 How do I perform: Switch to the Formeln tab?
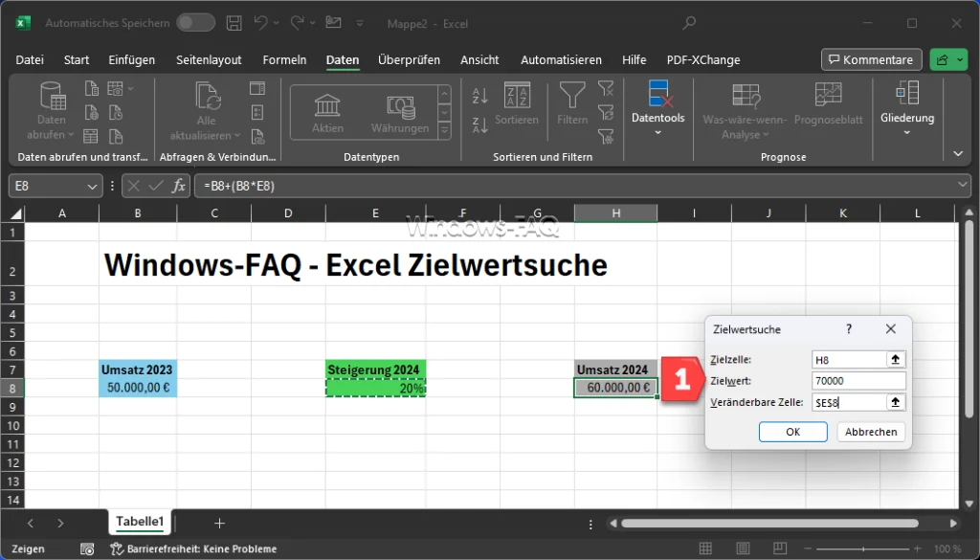tap(284, 60)
